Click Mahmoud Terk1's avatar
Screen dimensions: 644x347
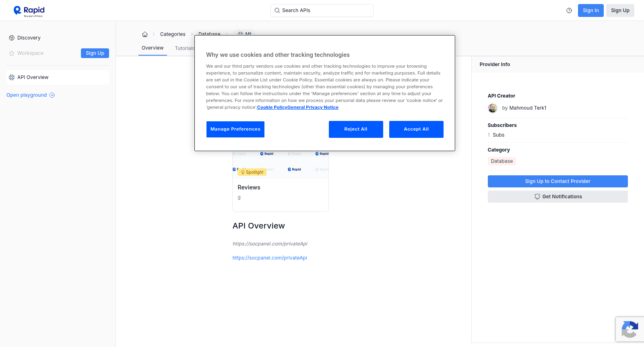tap(493, 108)
